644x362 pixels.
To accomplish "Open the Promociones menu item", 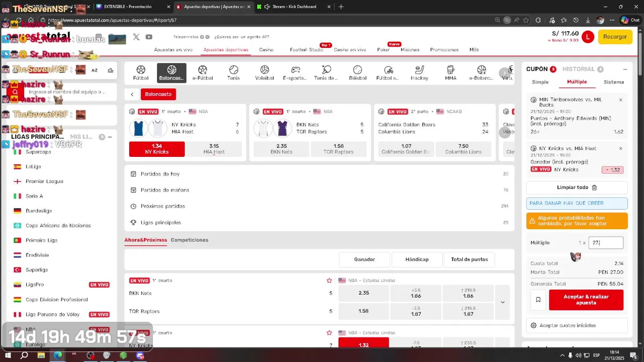I will point(444,50).
